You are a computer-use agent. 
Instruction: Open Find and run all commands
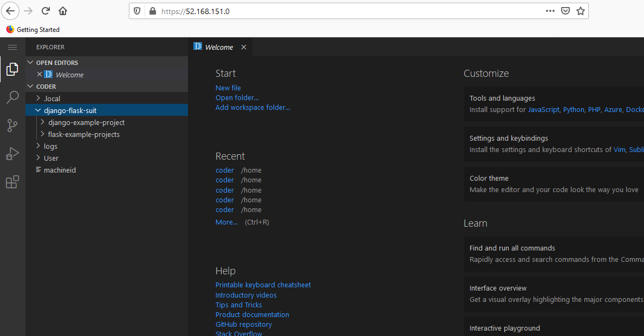(554, 254)
